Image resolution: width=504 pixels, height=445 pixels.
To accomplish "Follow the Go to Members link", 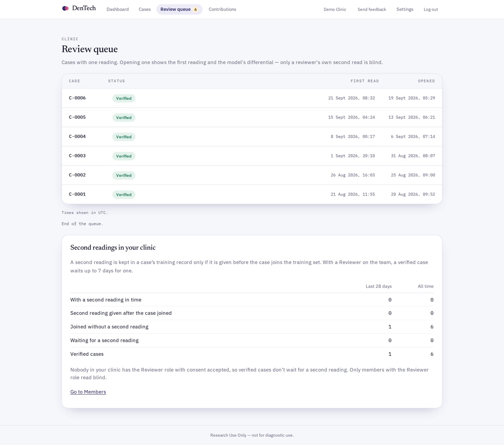I will tap(88, 392).
